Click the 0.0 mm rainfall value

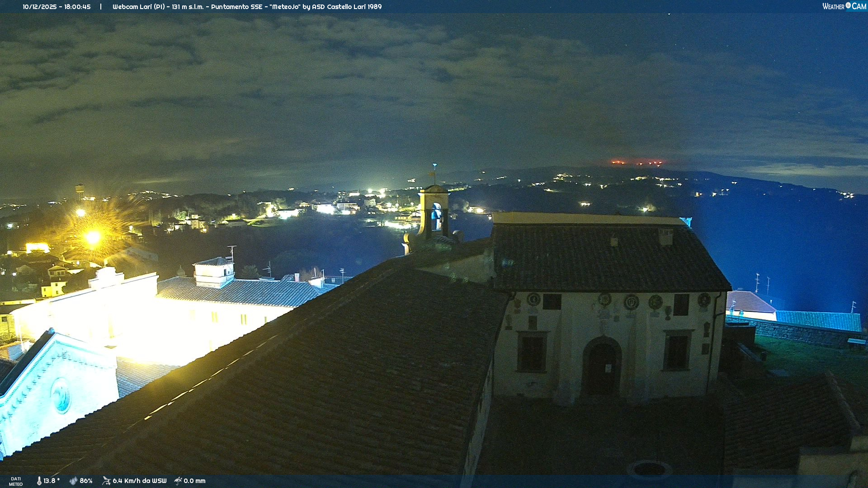click(x=194, y=481)
